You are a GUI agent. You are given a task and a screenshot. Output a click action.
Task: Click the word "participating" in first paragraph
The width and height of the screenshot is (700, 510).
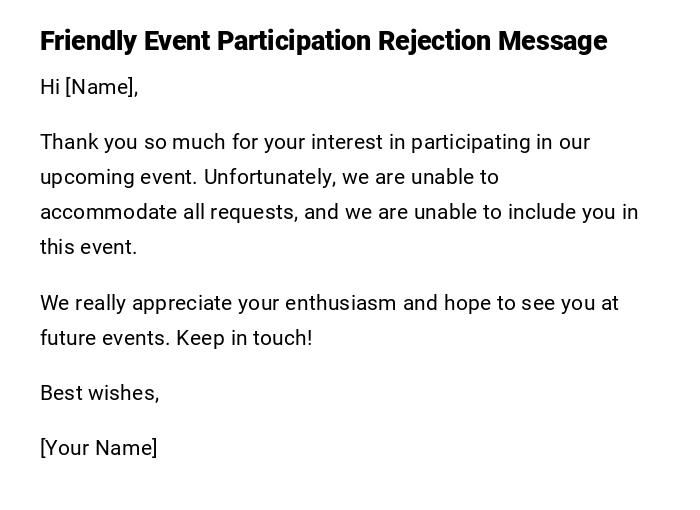pos(470,142)
